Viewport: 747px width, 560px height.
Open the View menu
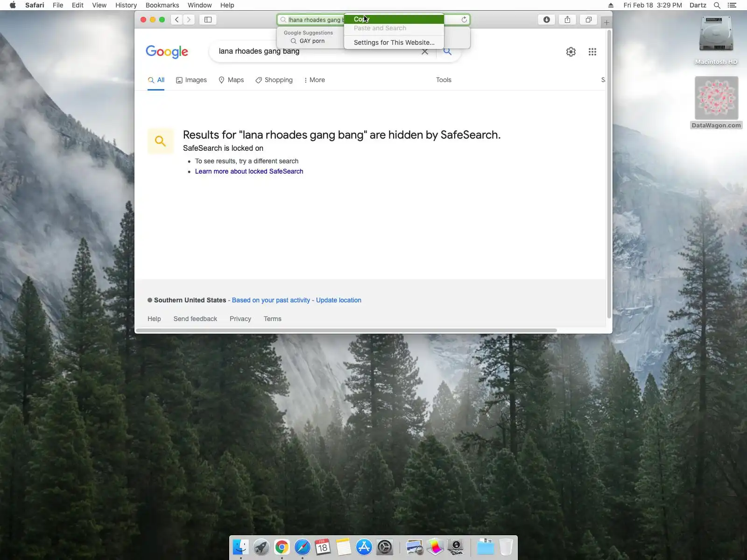tap(99, 5)
